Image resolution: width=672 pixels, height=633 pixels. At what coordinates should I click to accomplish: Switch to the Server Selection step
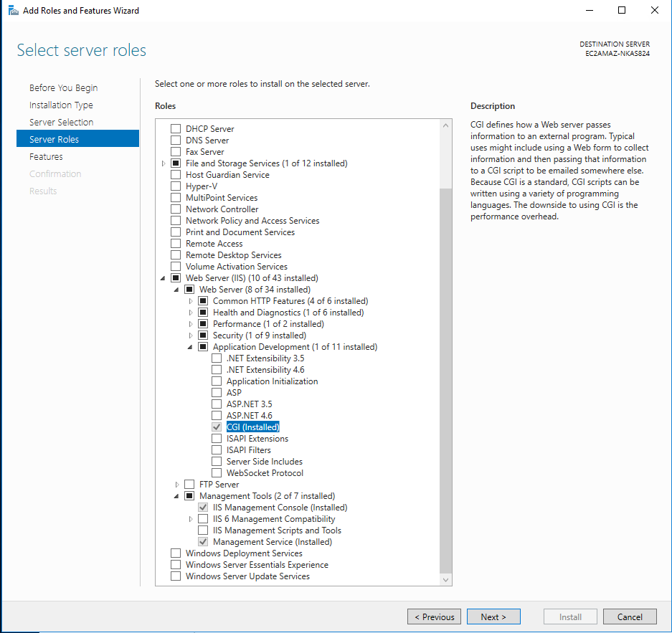coord(61,122)
